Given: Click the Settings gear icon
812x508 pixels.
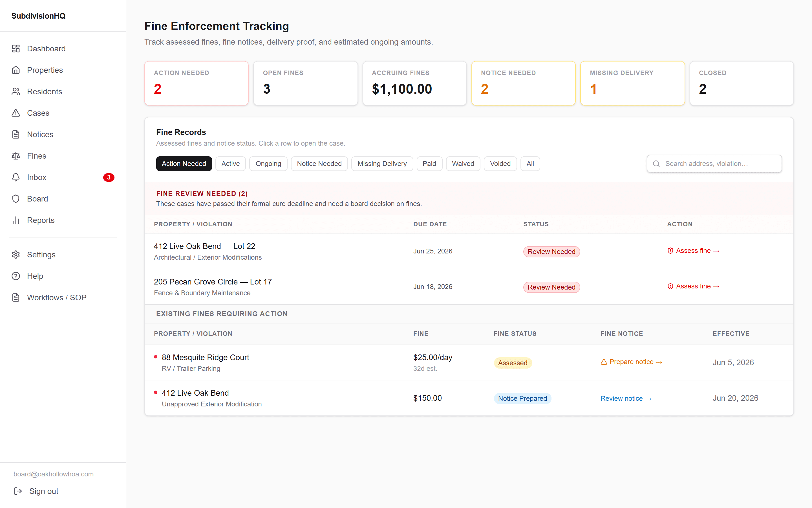Looking at the screenshot, I should click(x=16, y=255).
